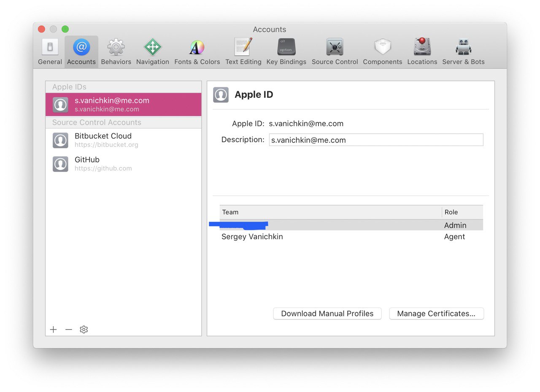Click the Apple ID header avatar icon
Viewport: 540px width, 392px height.
221,95
